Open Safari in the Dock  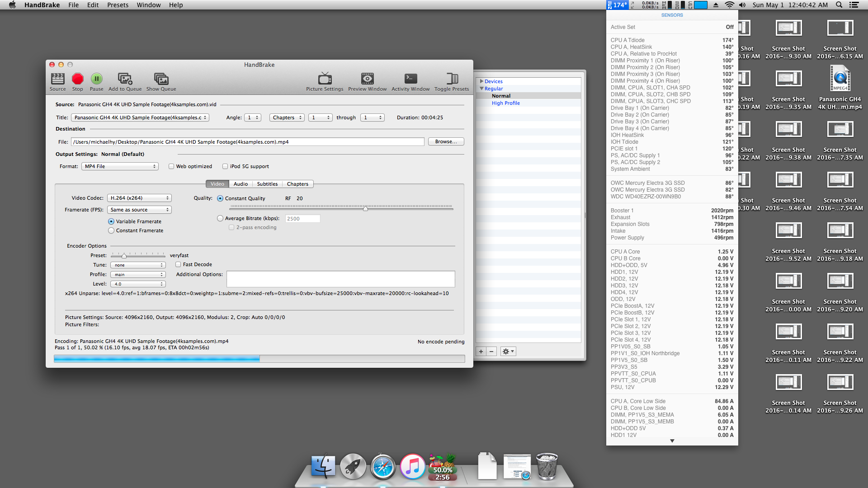click(383, 467)
